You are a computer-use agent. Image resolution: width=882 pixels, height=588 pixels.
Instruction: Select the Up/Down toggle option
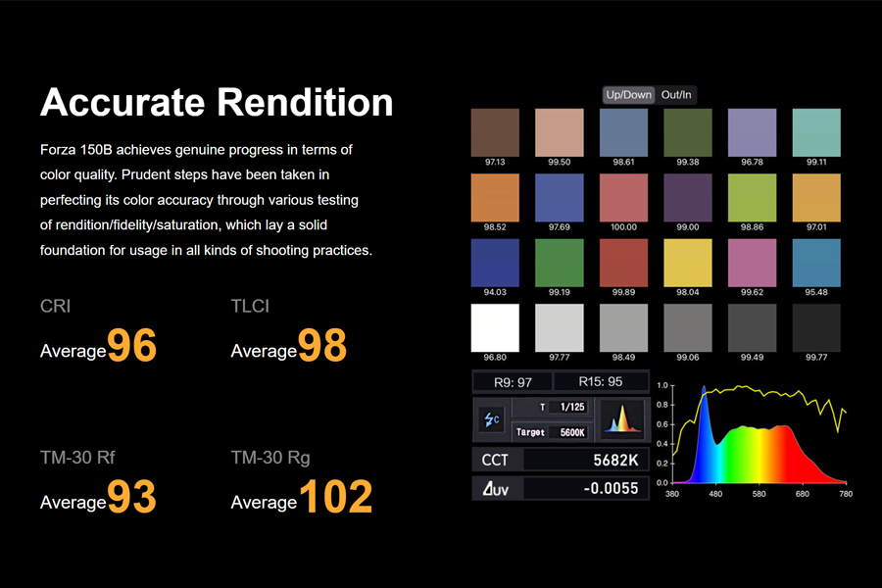(628, 94)
